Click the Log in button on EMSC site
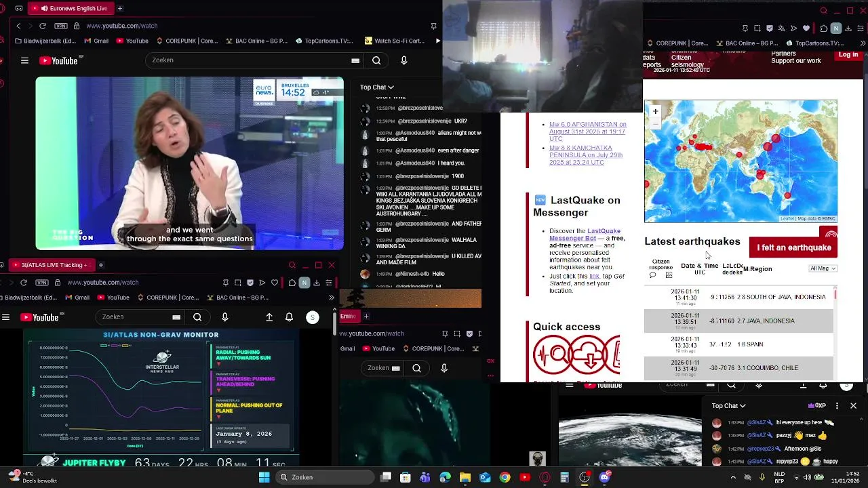Screen dimensions: 868x488 coord(848,55)
